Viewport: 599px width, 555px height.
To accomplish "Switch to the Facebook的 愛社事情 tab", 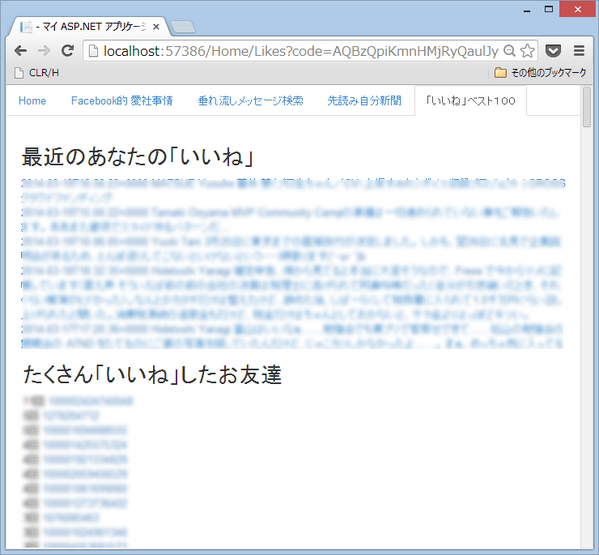I will pyautogui.click(x=122, y=101).
